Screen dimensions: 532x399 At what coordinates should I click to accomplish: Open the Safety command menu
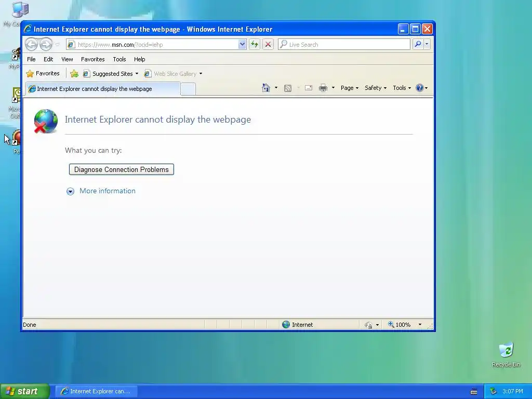tap(375, 88)
